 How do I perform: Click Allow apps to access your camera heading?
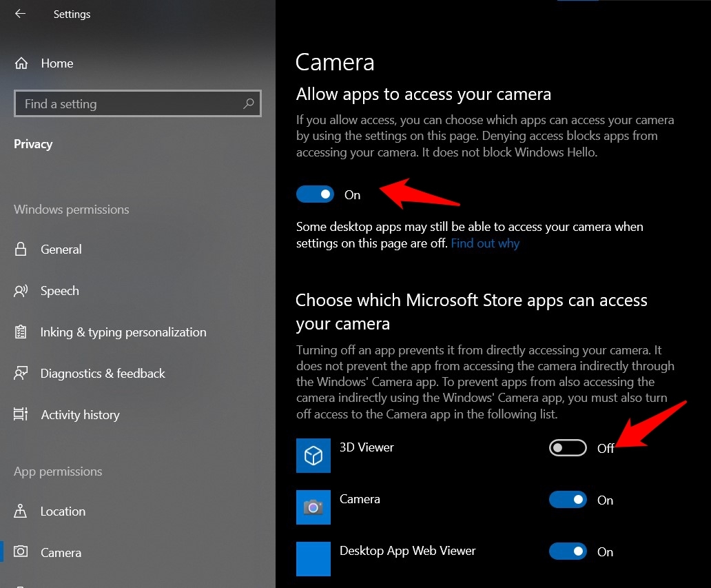point(424,94)
